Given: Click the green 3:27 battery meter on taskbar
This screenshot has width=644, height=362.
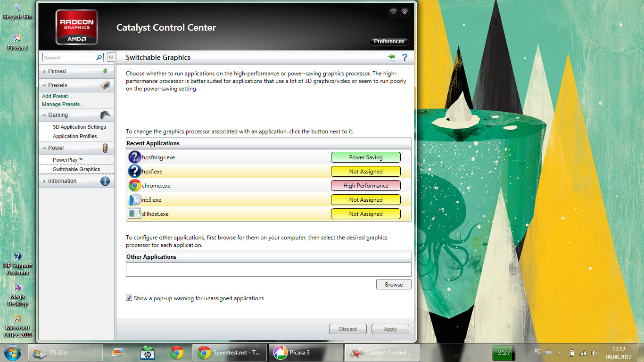Looking at the screenshot, I should pos(504,353).
